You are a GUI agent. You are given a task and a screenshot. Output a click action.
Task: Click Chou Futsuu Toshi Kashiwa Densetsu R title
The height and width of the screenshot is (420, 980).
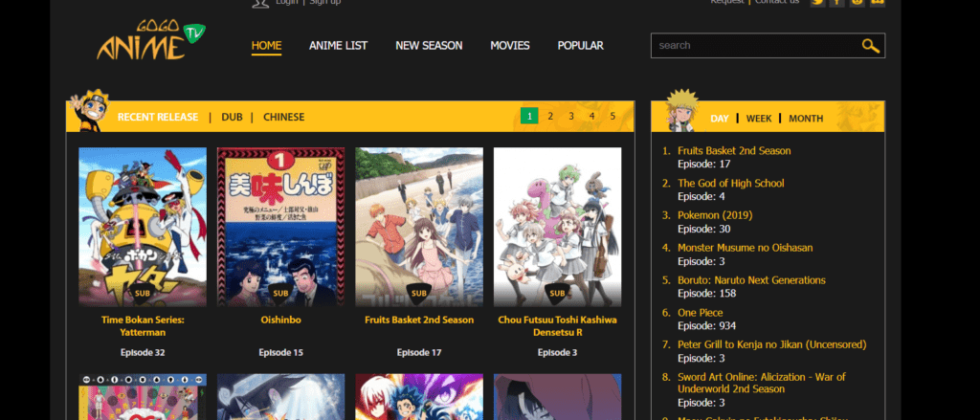click(558, 325)
